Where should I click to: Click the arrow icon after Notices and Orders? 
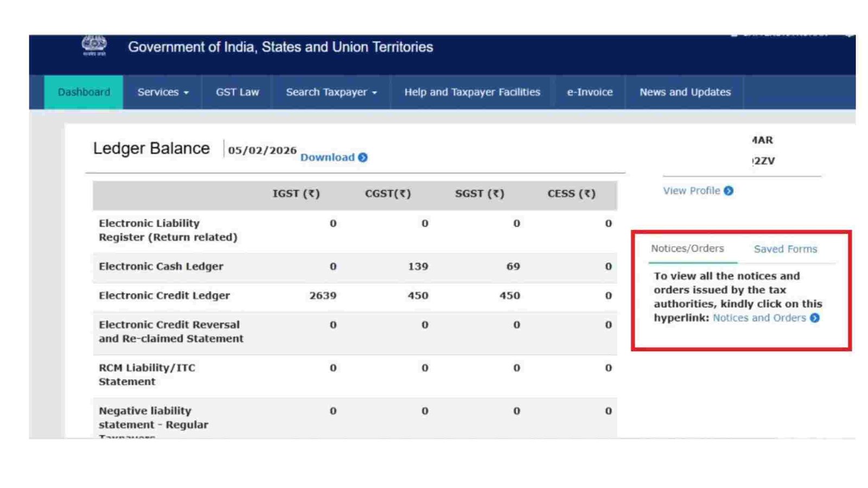point(815,318)
